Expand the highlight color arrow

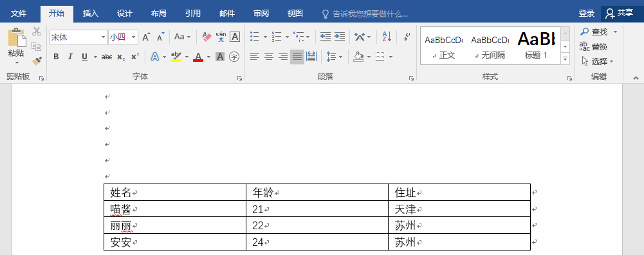click(x=187, y=57)
